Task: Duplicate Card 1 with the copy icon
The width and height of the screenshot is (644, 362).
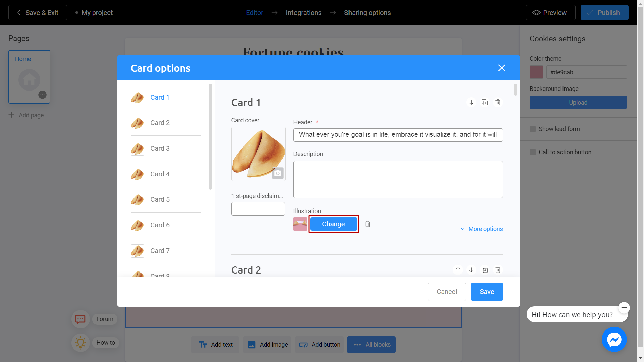Action: point(485,102)
